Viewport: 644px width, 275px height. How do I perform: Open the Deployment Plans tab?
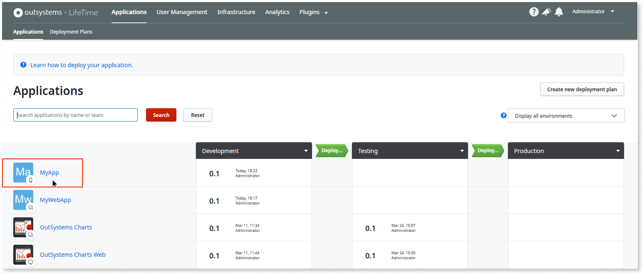tap(71, 32)
